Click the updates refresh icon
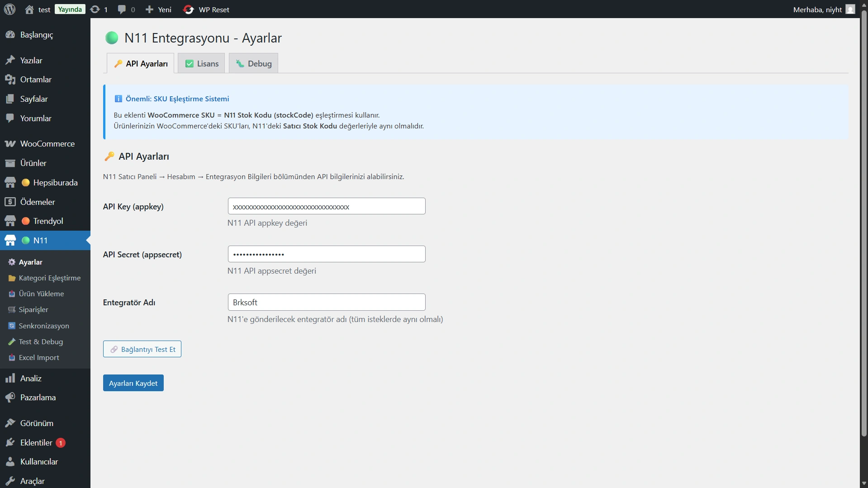This screenshot has height=488, width=868. [95, 9]
